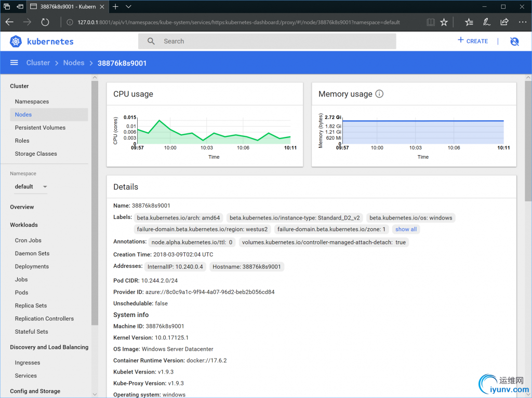Viewport: 532px width, 398px height.
Task: Click the Cluster breadcrumb link
Action: pos(38,63)
